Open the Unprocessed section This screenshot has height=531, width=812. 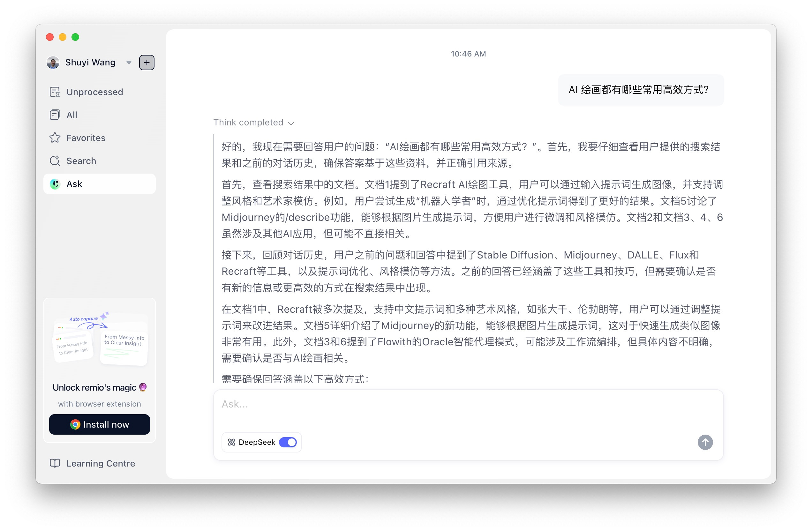coord(94,92)
